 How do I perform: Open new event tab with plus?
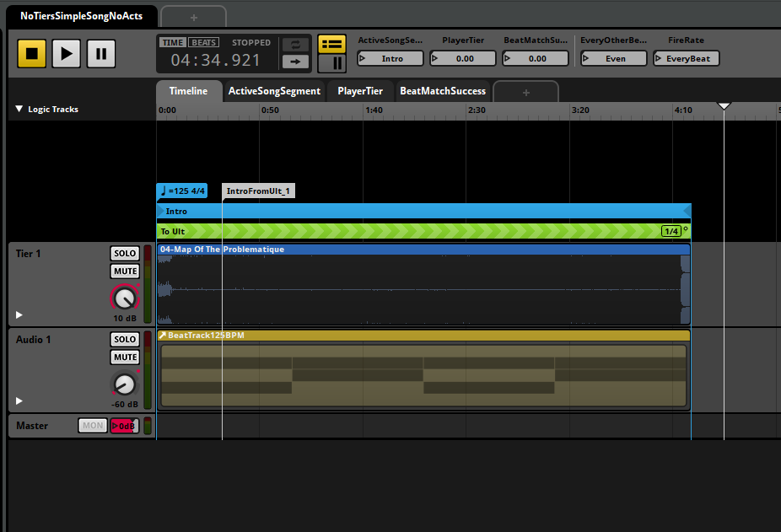click(x=194, y=18)
